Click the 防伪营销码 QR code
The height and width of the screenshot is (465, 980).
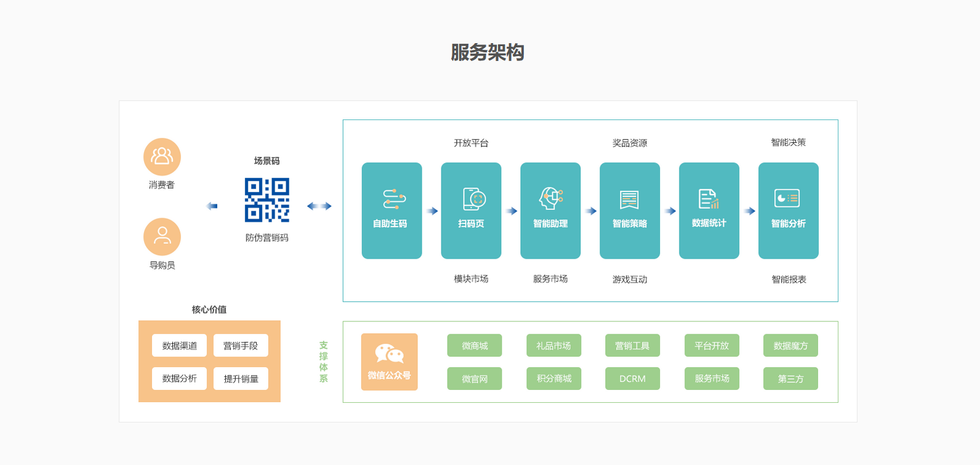coord(267,200)
